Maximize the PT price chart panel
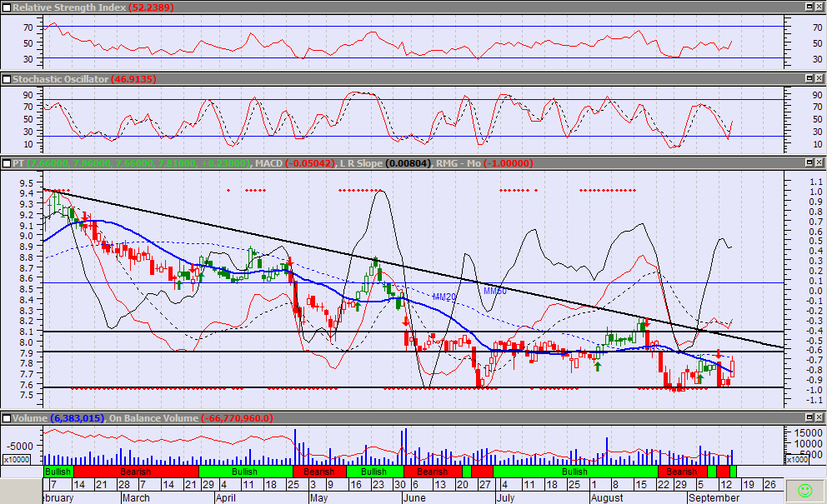 [809, 163]
